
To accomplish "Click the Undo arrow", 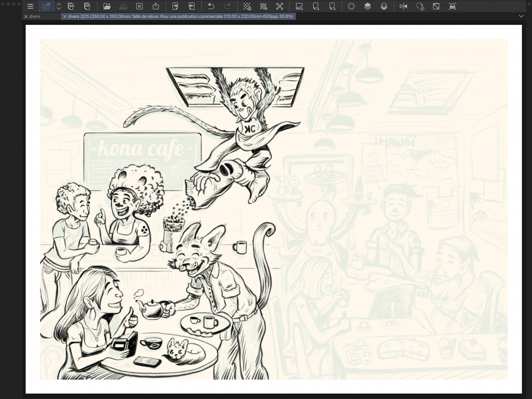I will coord(211,6).
